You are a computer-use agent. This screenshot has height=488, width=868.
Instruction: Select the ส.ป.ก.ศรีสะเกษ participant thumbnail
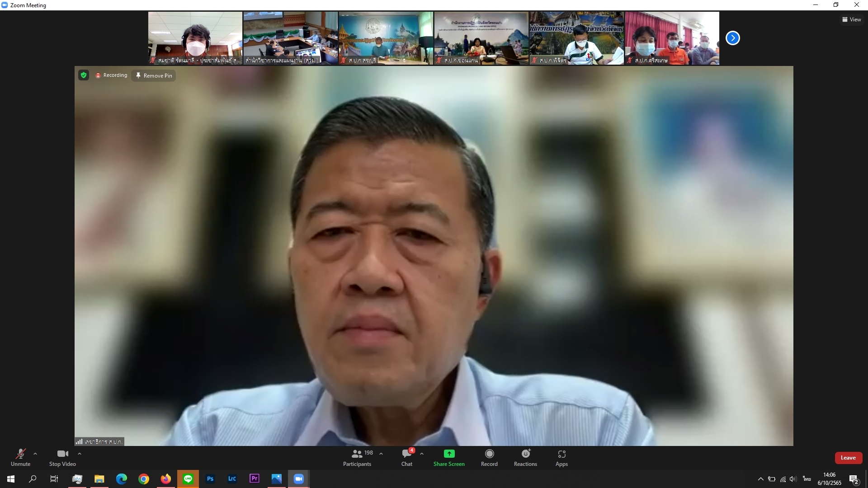(x=672, y=38)
